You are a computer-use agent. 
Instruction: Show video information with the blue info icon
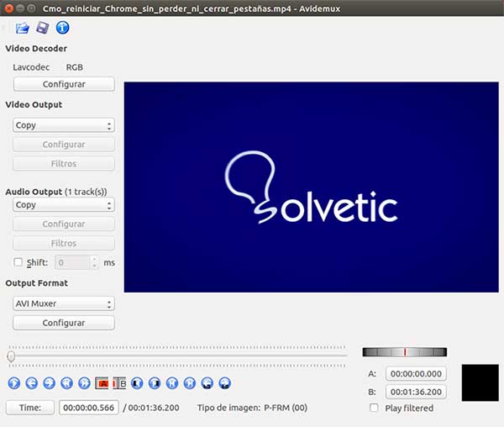(x=62, y=28)
